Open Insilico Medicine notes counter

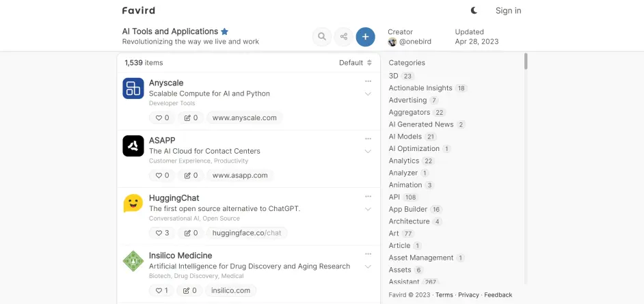pos(190,290)
